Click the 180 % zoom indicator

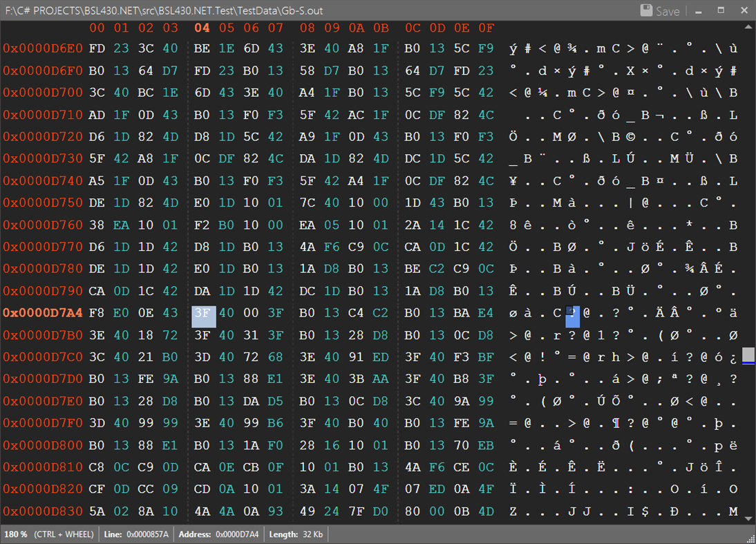(15, 534)
